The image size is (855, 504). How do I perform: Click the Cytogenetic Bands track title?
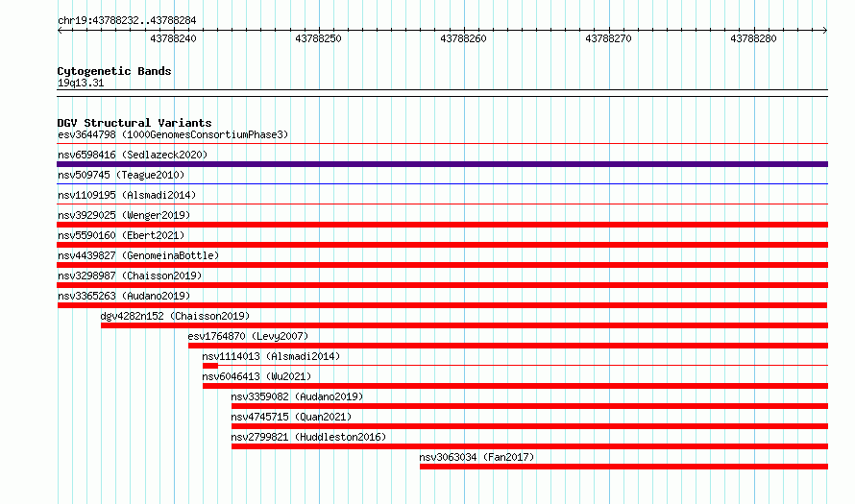pyautogui.click(x=114, y=71)
